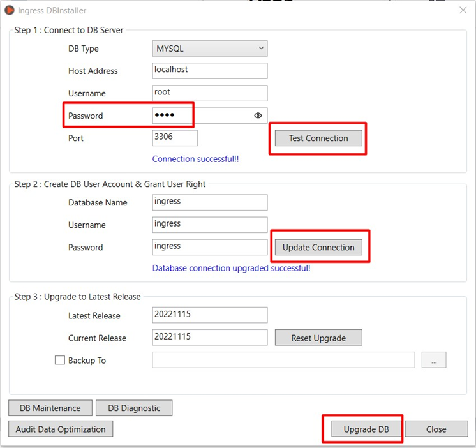The width and height of the screenshot is (476, 448).
Task: Click the Latest Release field
Action: pyautogui.click(x=210, y=315)
